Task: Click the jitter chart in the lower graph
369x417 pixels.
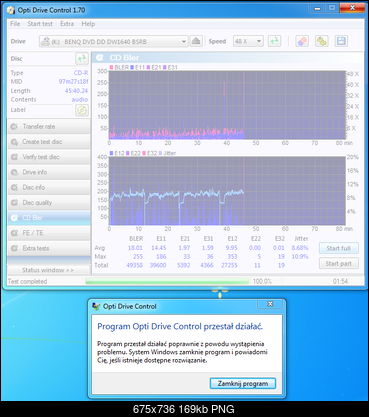Action: coord(227,191)
